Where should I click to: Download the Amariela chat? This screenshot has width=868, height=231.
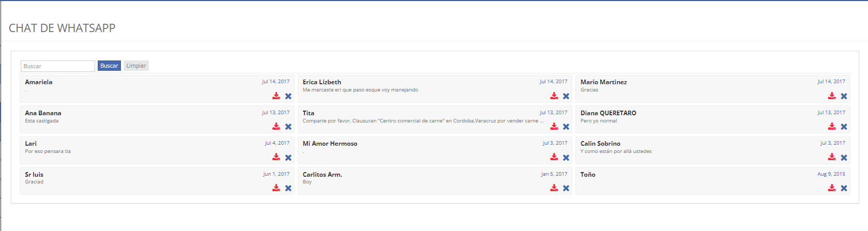click(x=276, y=96)
